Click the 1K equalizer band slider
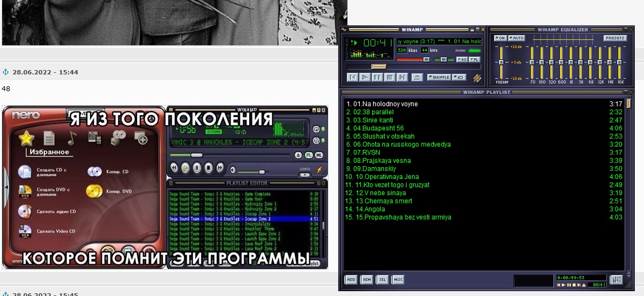Screen dimensions: 644x296 (571, 63)
